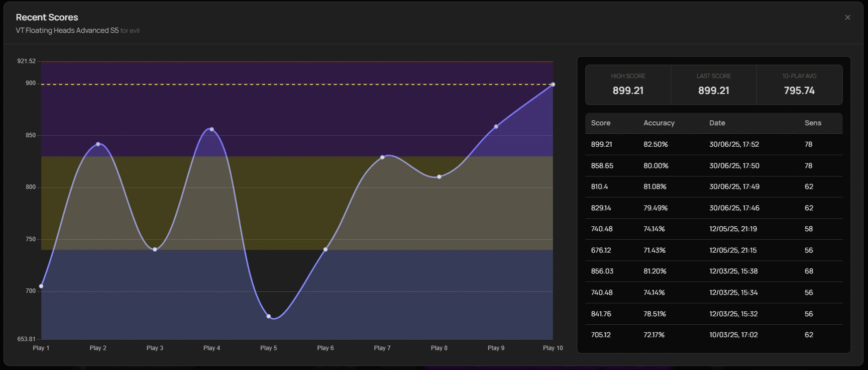Screen dimensions: 868x370
Task: Click the Play 5 lowest data point
Action: click(269, 316)
